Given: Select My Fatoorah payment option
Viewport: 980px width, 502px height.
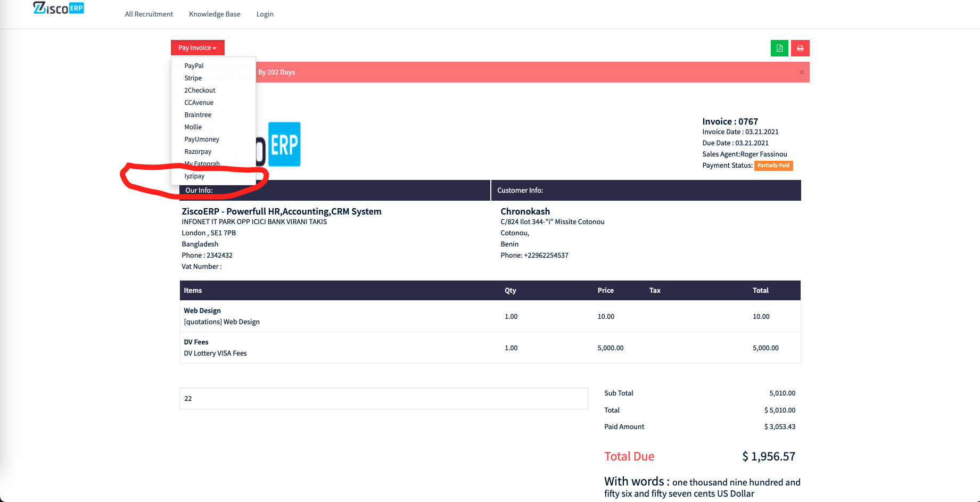Looking at the screenshot, I should [202, 163].
